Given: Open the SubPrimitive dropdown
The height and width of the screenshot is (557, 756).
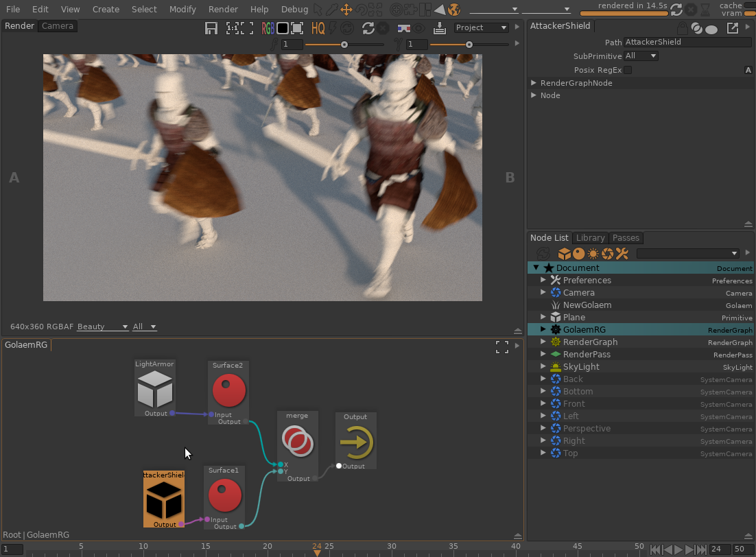Looking at the screenshot, I should (641, 56).
